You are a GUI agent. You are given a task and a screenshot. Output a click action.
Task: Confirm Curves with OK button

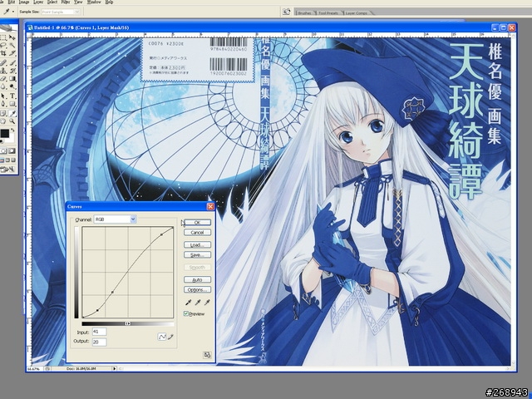(x=197, y=223)
